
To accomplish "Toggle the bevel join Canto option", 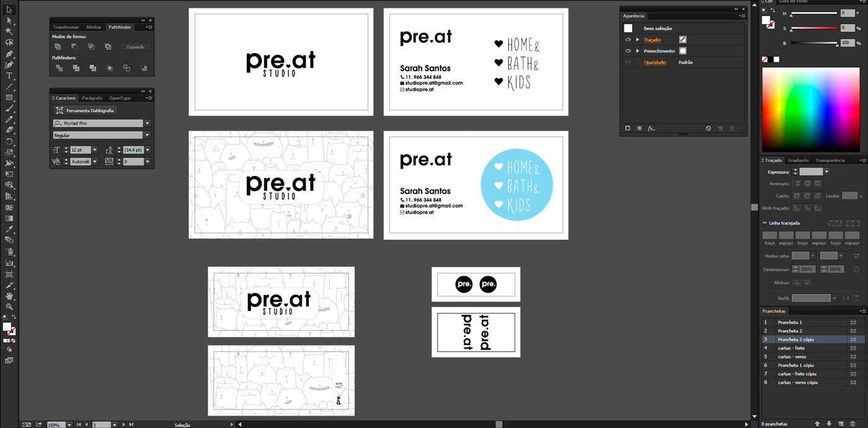I will [x=818, y=196].
